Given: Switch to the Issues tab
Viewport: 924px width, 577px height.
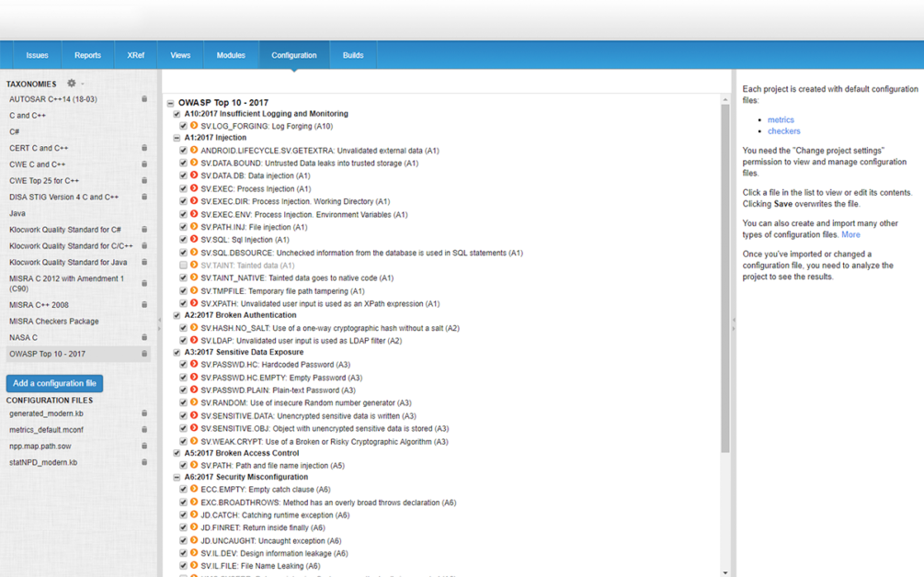Looking at the screenshot, I should coord(37,55).
